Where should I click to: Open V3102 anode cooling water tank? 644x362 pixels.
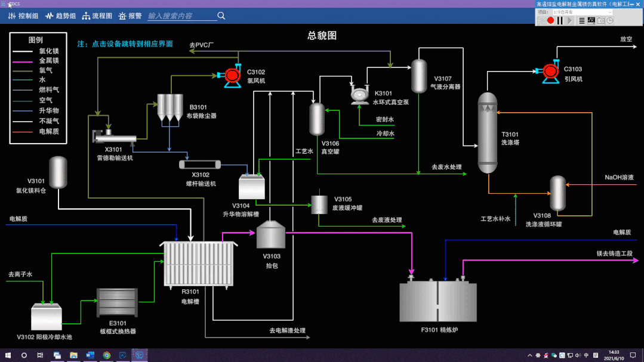click(x=47, y=317)
